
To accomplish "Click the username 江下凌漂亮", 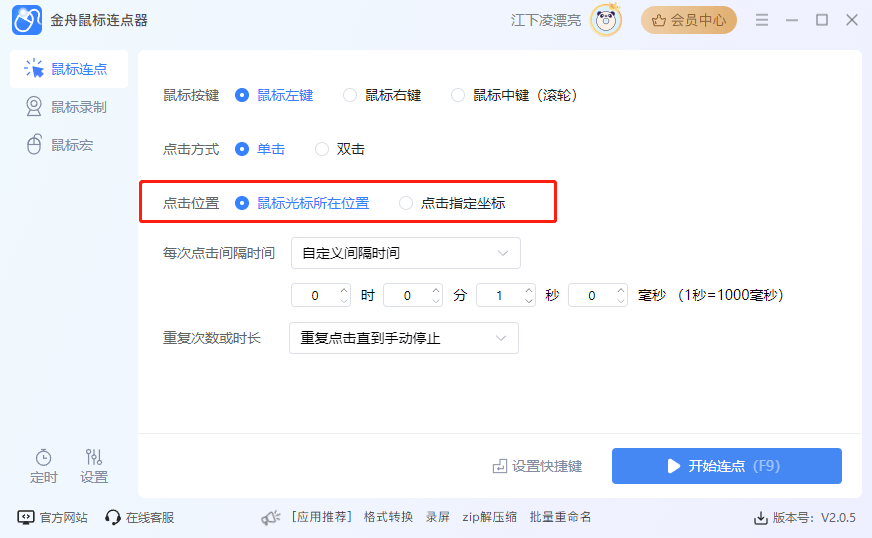I will pos(546,21).
